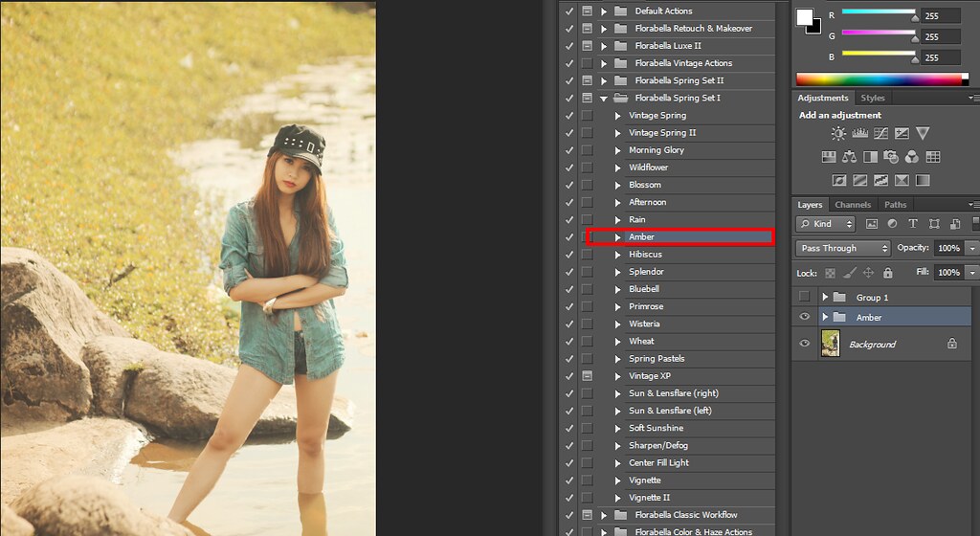Show the Group 1 layer visibility
The image size is (980, 536).
[x=804, y=297]
